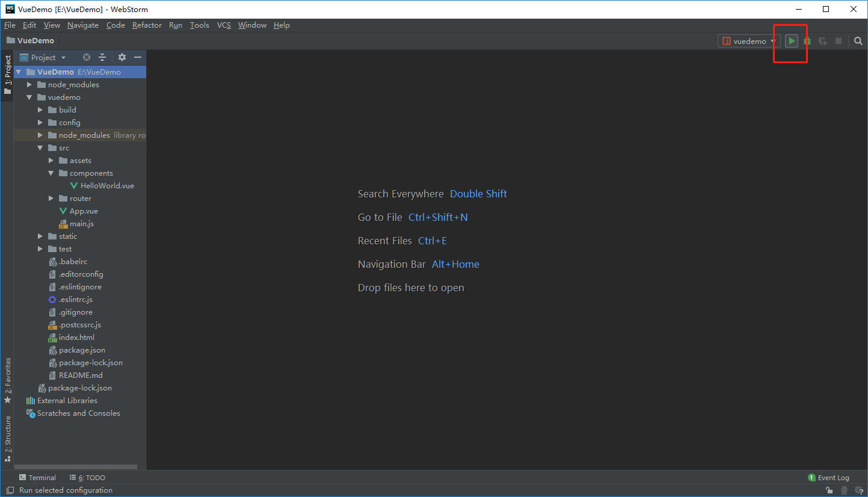Open the 7: Structure side tab
Viewport: 868px width, 497px height.
point(7,438)
